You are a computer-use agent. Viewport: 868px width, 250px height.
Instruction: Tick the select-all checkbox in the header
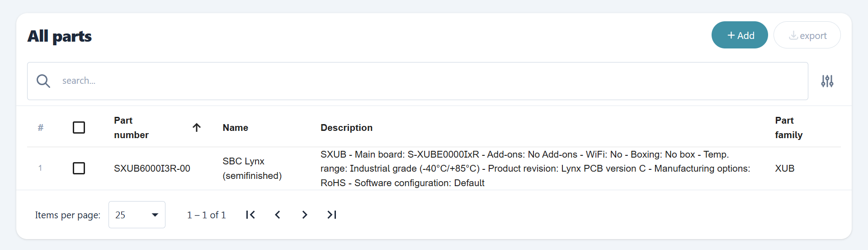[x=79, y=128]
